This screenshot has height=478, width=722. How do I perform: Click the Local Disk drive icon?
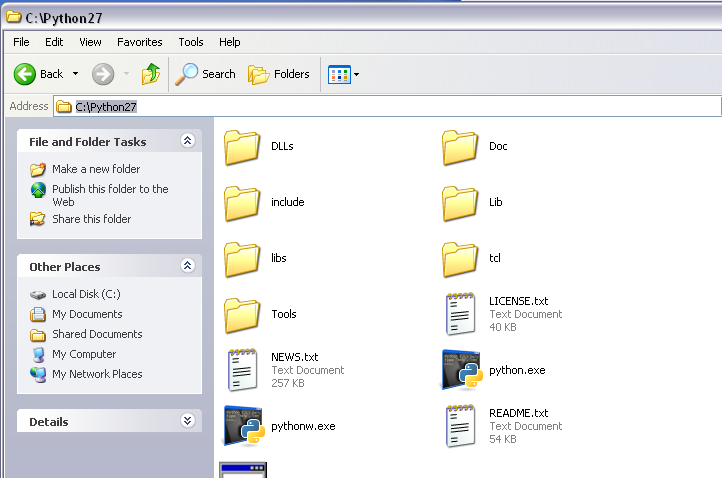pyautogui.click(x=38, y=294)
